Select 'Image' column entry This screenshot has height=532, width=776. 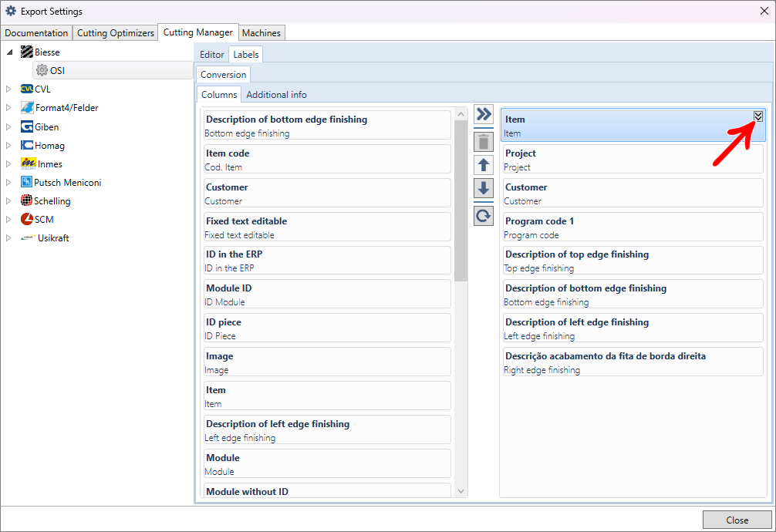327,362
